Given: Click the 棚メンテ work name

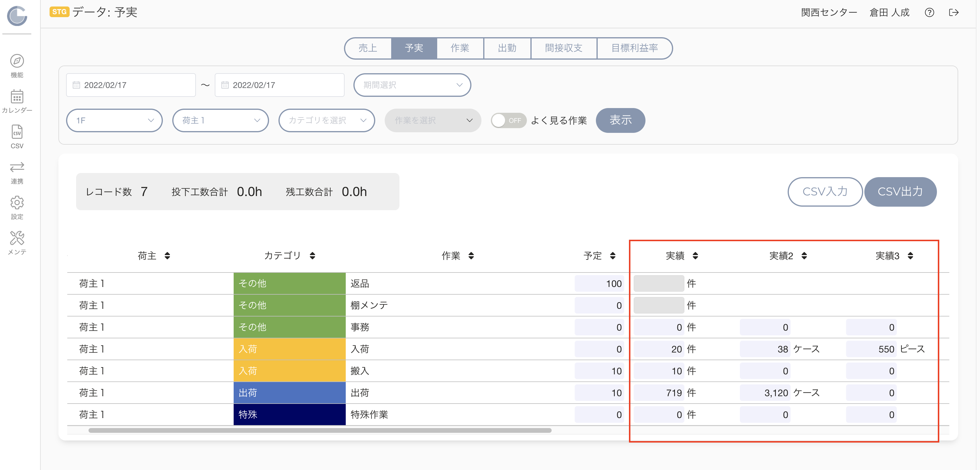Looking at the screenshot, I should point(369,305).
